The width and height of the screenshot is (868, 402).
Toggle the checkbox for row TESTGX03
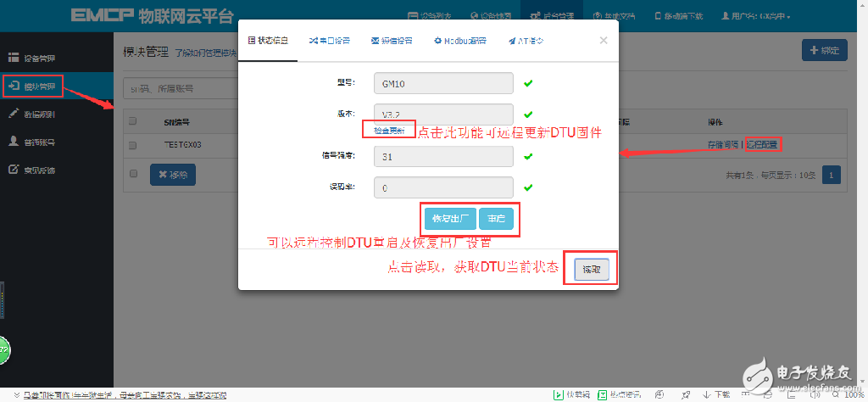click(133, 145)
